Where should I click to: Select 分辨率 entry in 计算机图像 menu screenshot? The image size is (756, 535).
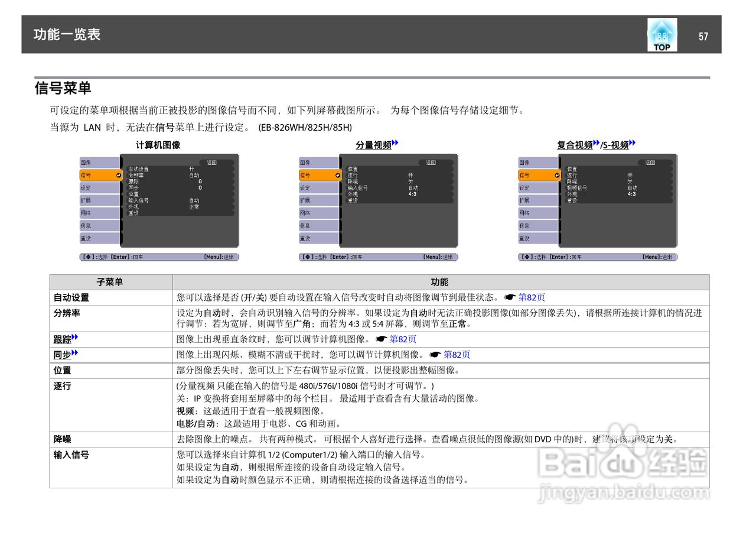pos(180,175)
